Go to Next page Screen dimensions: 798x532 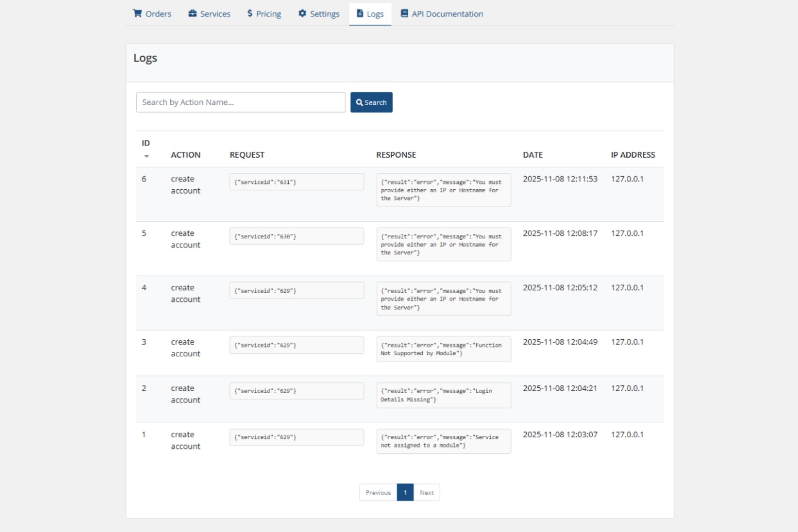click(x=427, y=493)
